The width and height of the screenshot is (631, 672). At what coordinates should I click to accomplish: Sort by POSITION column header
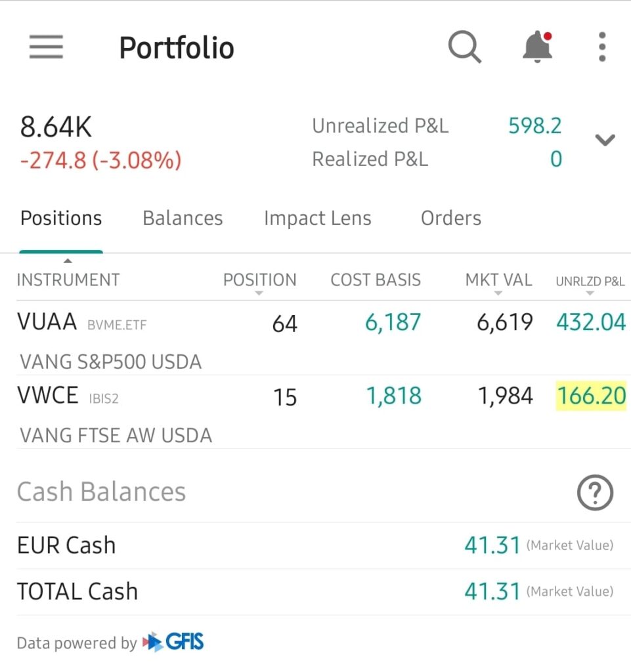(x=259, y=280)
